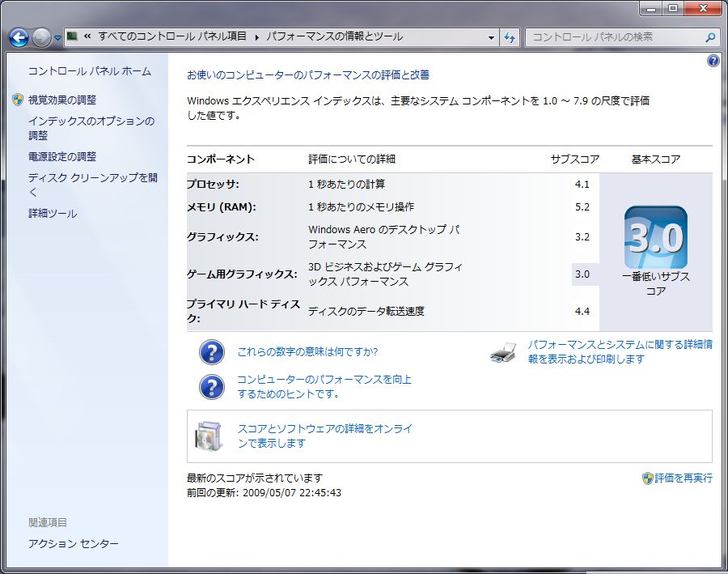The height and width of the screenshot is (574, 728).
Task: Open the blue help icon
Action: 713,61
